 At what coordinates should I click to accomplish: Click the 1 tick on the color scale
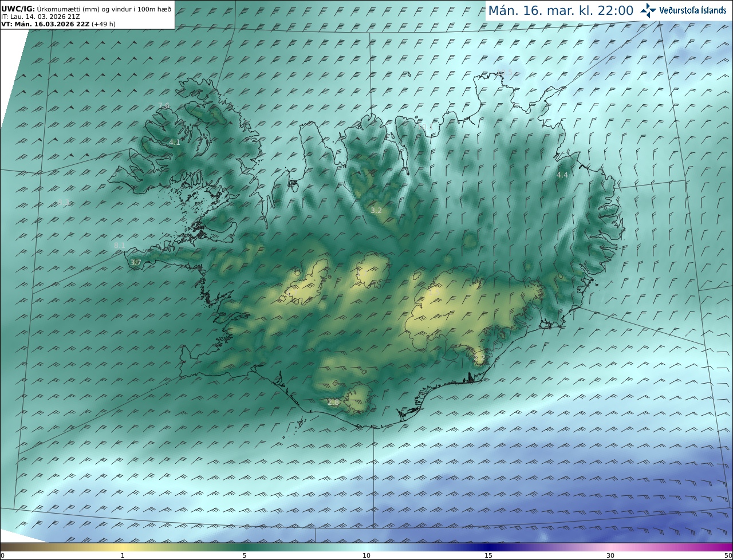tap(123, 555)
